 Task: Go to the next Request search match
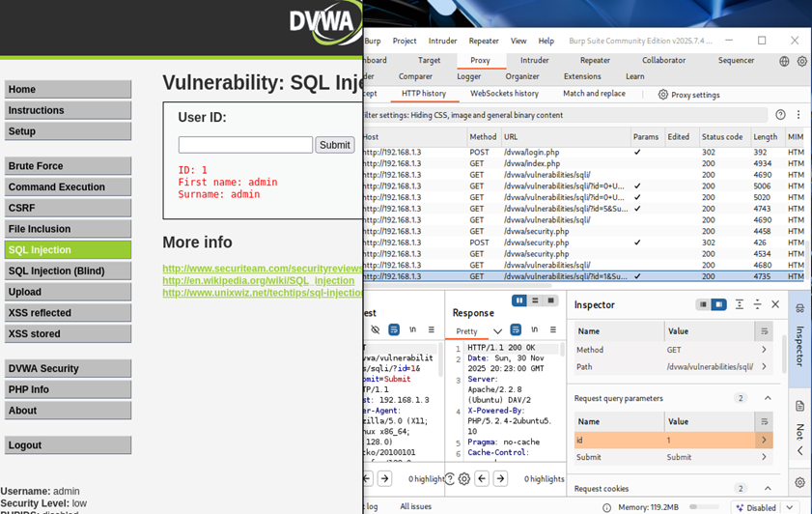pyautogui.click(x=385, y=479)
